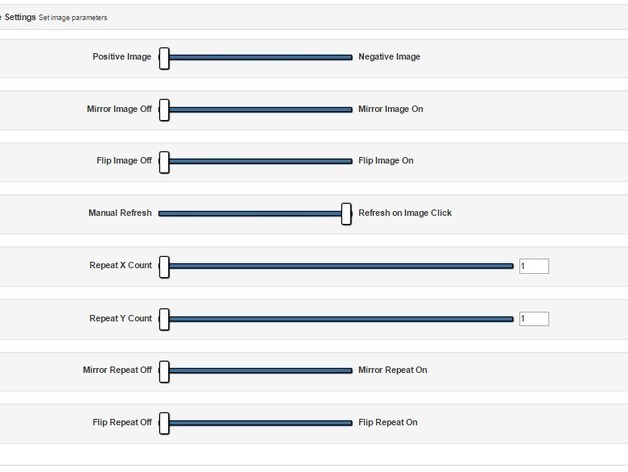Click the Mirror Repeat slider handle
Viewport: 628px width, 472px height.
click(x=164, y=371)
